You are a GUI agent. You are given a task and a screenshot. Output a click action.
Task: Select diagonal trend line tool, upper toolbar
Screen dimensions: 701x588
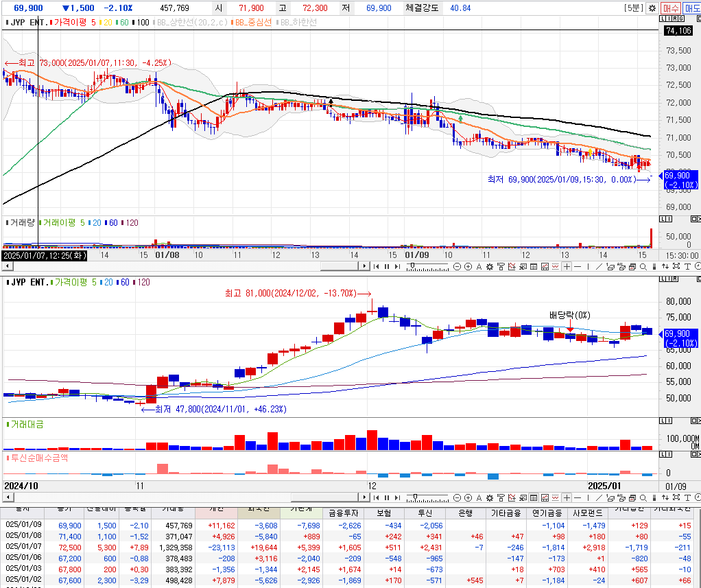(599, 266)
